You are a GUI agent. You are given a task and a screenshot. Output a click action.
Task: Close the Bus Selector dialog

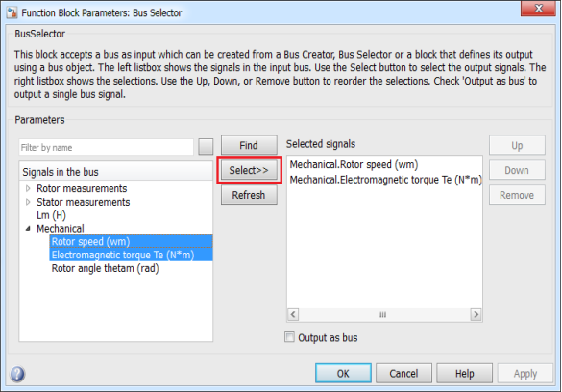point(538,9)
